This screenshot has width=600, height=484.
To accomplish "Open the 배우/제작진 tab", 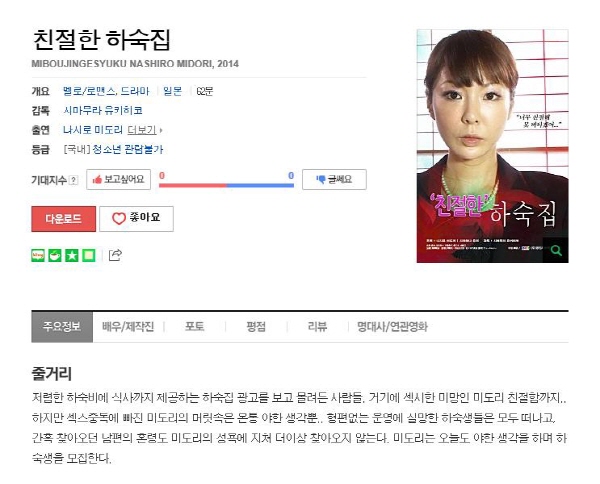I will [128, 326].
